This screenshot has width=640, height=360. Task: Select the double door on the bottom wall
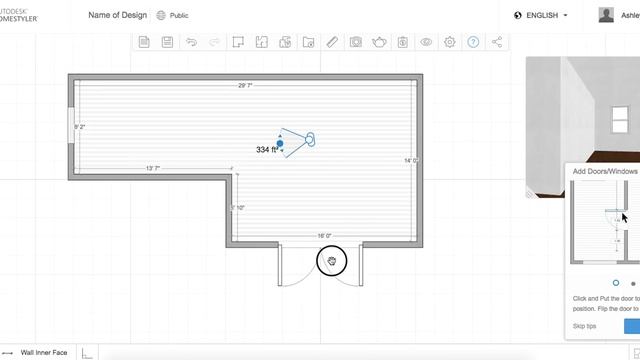pyautogui.click(x=320, y=264)
